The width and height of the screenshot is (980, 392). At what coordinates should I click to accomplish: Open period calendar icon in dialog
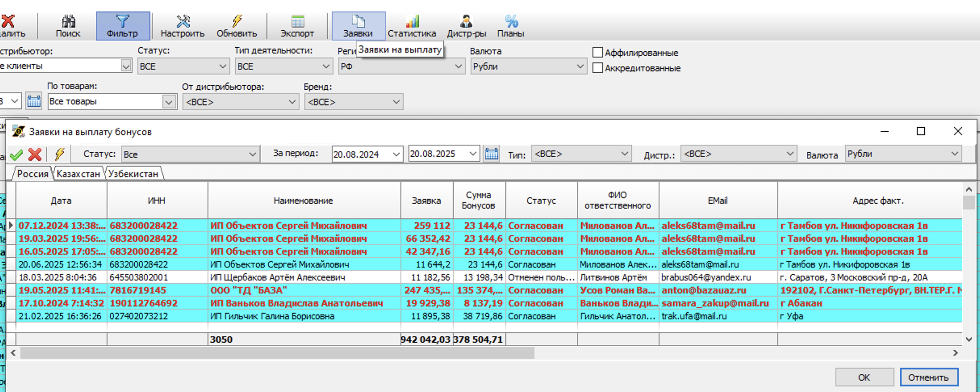(491, 154)
